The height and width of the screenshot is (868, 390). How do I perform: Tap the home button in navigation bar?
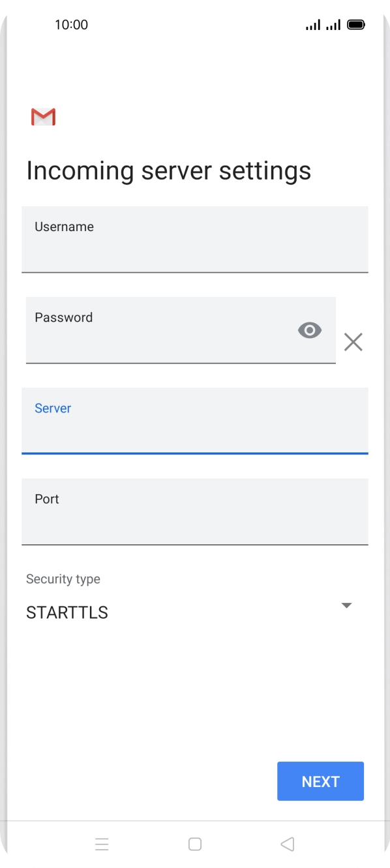point(194,844)
